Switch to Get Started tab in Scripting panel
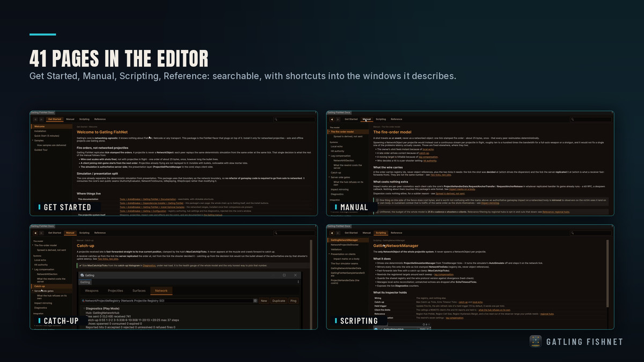 coord(351,233)
